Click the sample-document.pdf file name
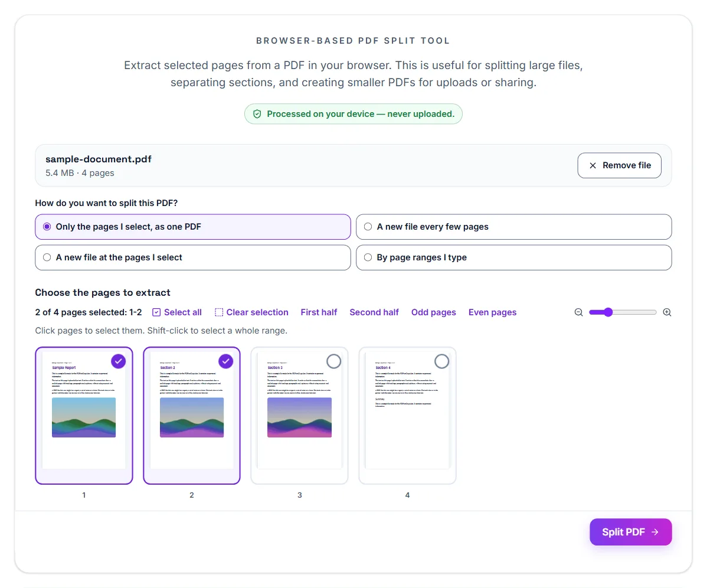Image resolution: width=707 pixels, height=588 pixels. pos(99,159)
